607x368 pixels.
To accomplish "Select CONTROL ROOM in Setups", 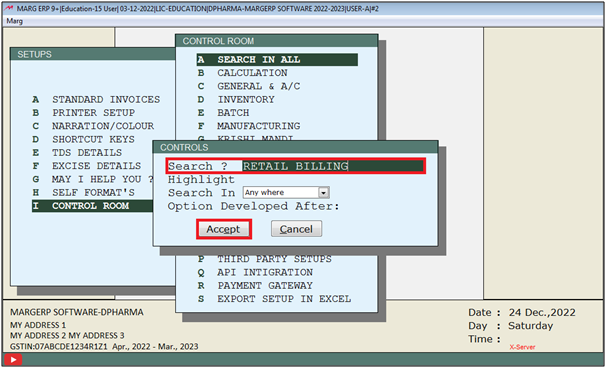I will [x=92, y=206].
